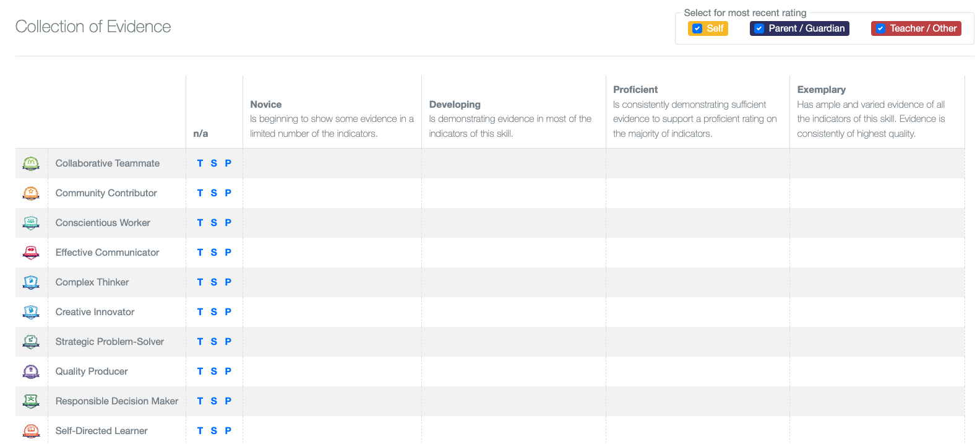Click the Effective Communicator badge icon
This screenshot has width=980, height=444.
tap(31, 253)
